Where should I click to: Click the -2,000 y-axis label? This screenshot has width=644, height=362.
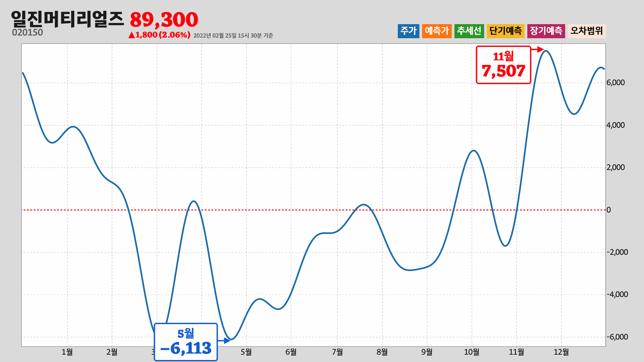tap(617, 252)
